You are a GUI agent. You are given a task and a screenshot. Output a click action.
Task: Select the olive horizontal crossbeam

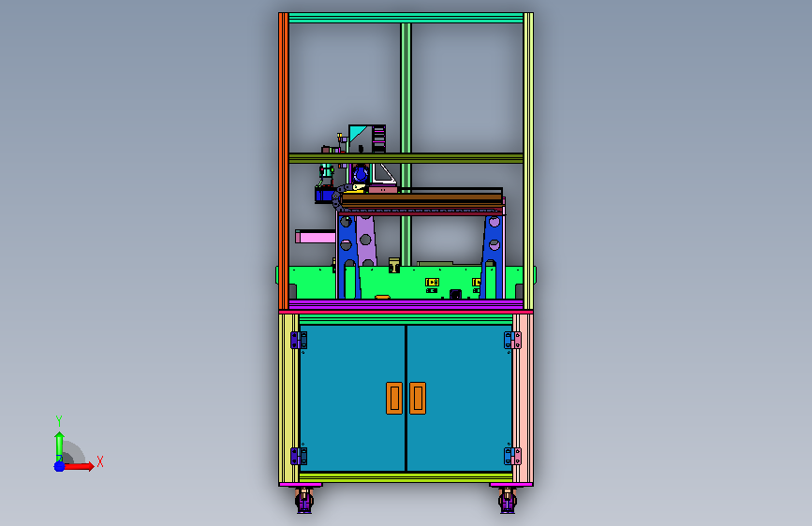click(x=406, y=158)
